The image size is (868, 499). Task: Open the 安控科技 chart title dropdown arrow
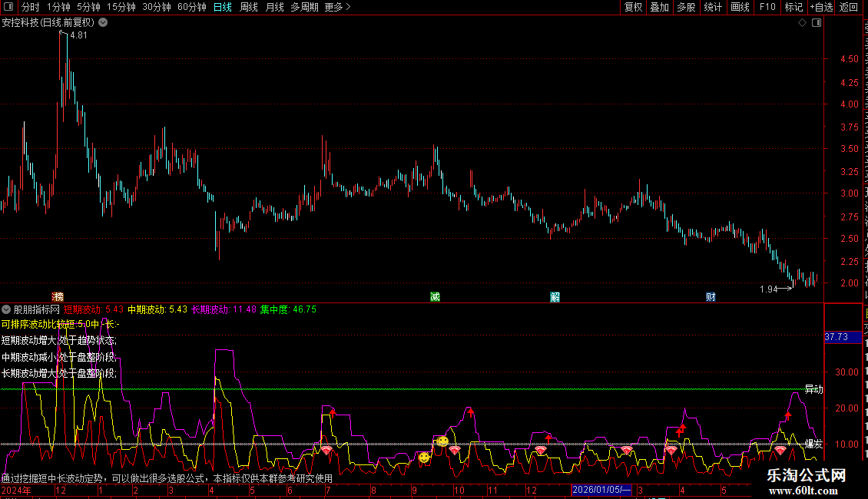point(103,23)
